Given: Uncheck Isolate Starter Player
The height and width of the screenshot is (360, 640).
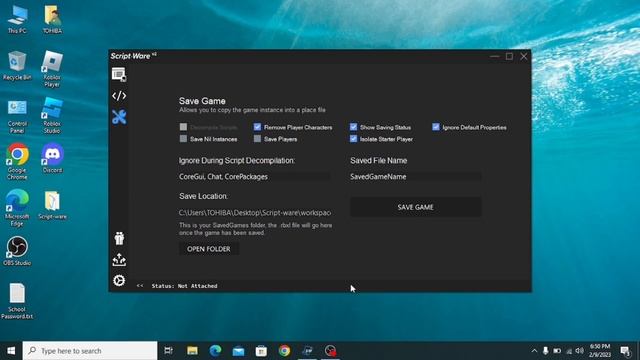Looking at the screenshot, I should (353, 139).
